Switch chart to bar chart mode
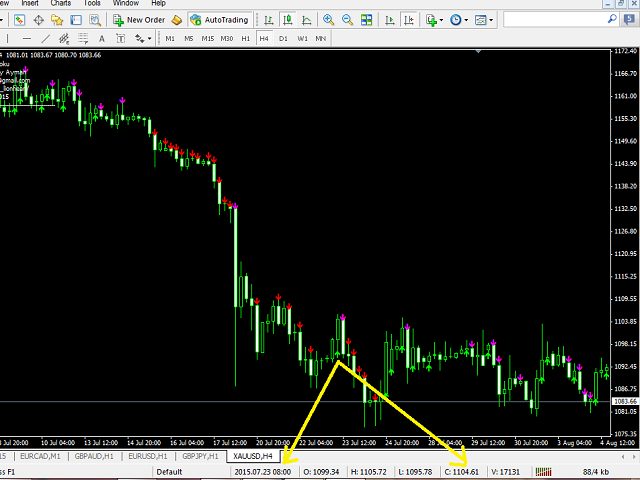640x480 pixels. point(269,20)
